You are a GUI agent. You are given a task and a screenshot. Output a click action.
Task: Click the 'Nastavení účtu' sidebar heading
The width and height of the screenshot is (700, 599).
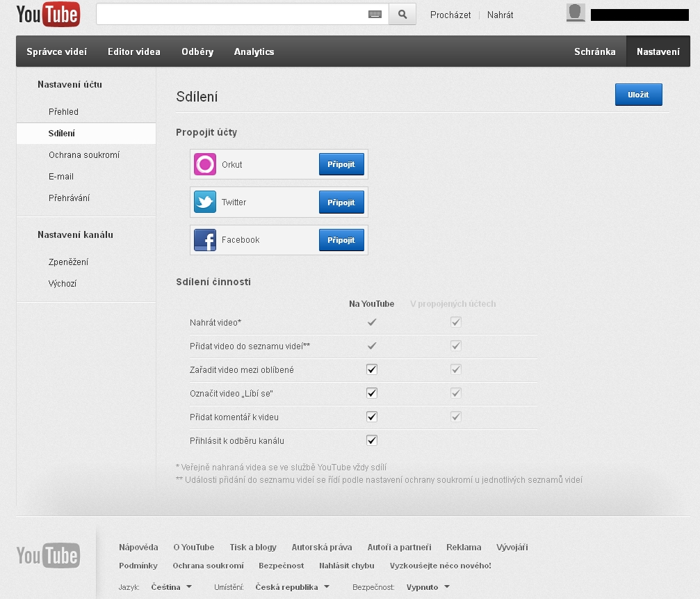(x=70, y=84)
